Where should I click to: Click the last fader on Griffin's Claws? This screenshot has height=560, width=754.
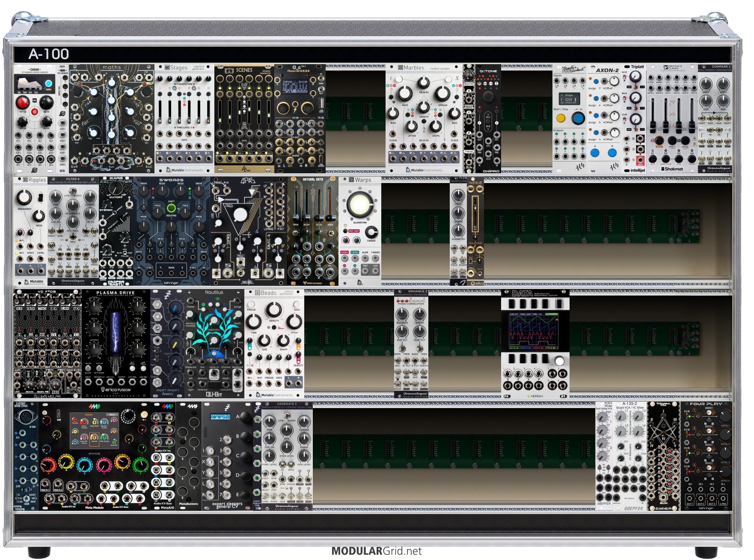click(x=692, y=116)
